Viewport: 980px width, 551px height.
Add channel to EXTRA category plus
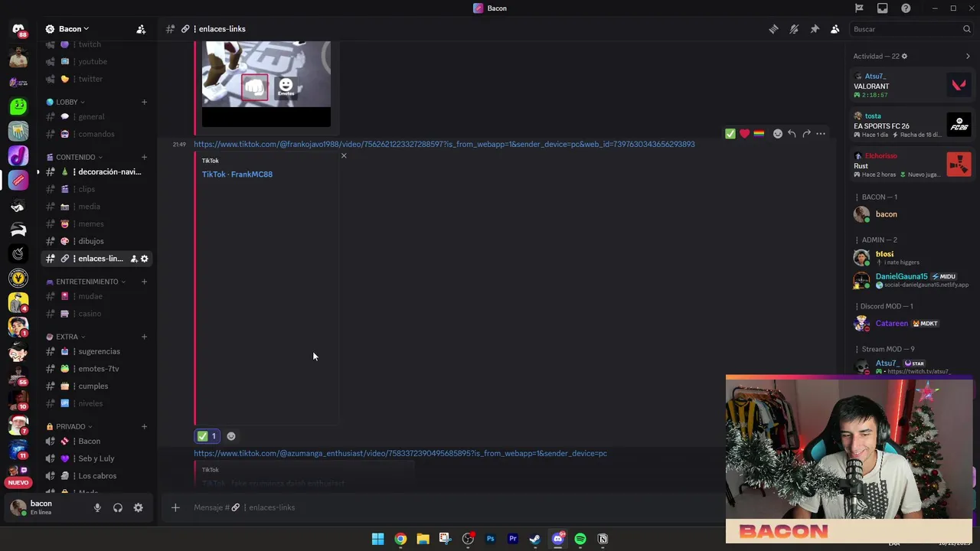[144, 337]
